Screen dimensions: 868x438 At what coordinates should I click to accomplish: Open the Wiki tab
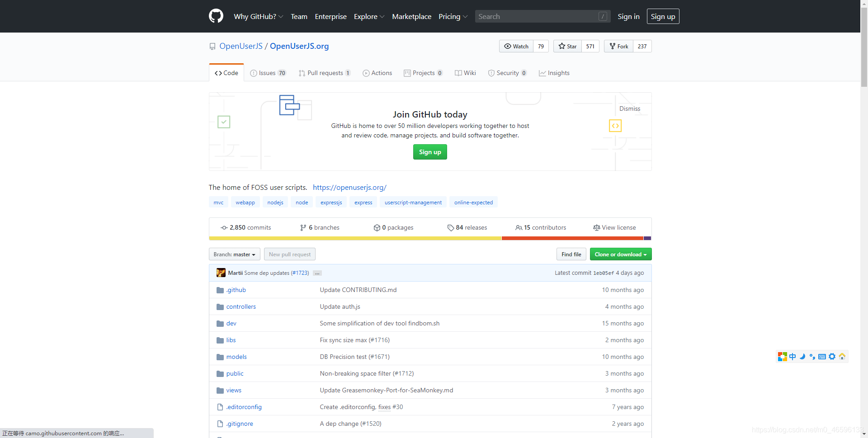tap(465, 73)
